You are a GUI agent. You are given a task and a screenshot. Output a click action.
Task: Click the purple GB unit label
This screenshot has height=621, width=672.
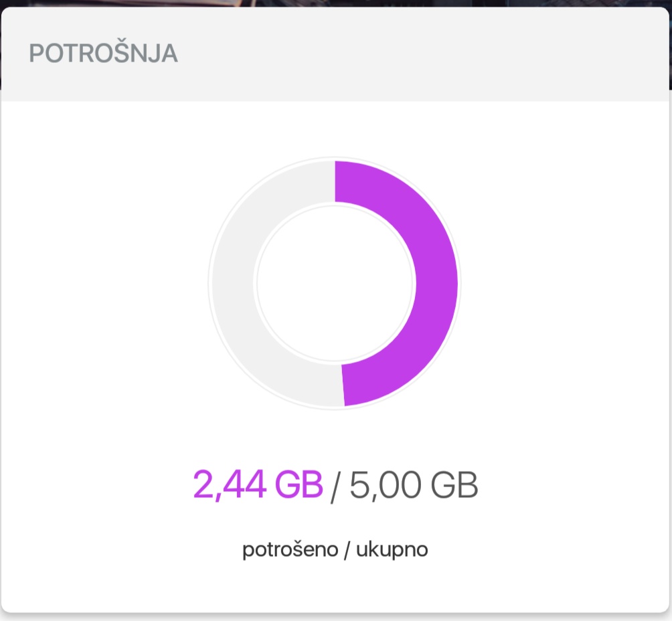pos(299,484)
